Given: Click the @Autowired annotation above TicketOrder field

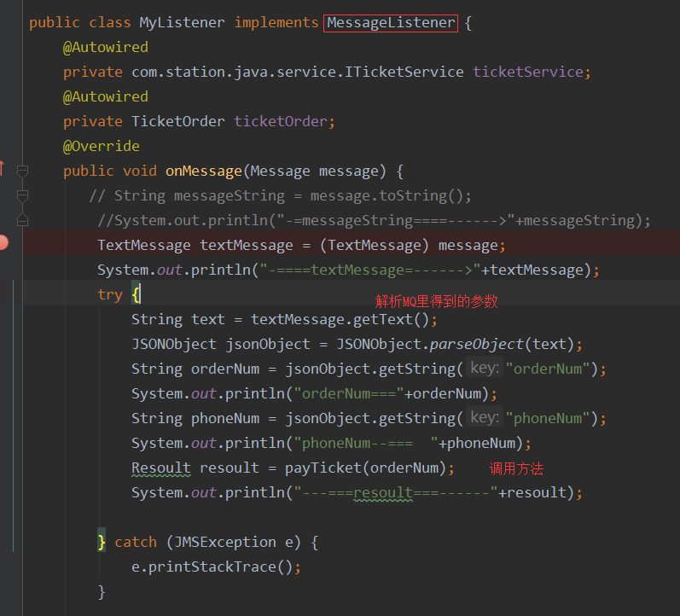Looking at the screenshot, I should tap(106, 96).
